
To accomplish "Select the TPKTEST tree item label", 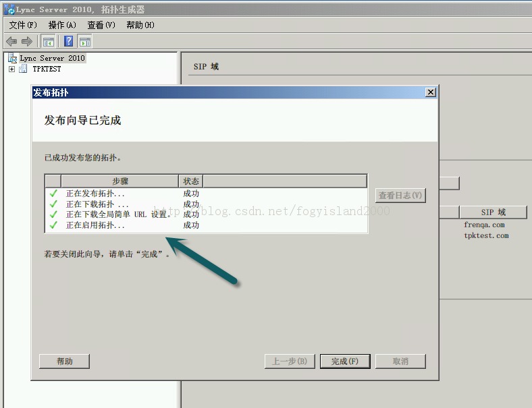I will (x=47, y=69).
